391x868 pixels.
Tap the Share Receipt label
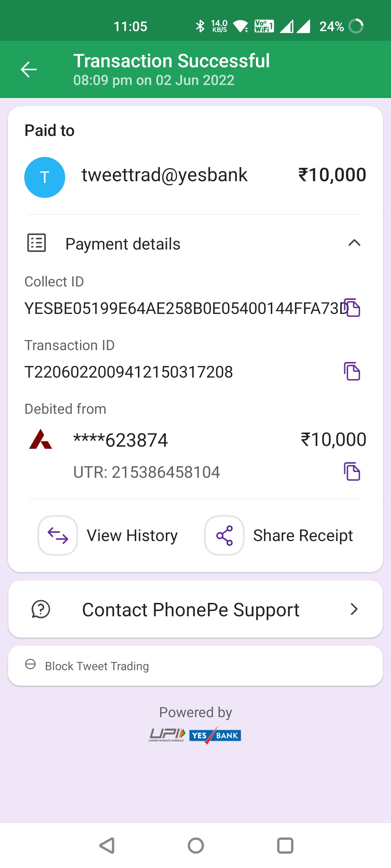[303, 536]
